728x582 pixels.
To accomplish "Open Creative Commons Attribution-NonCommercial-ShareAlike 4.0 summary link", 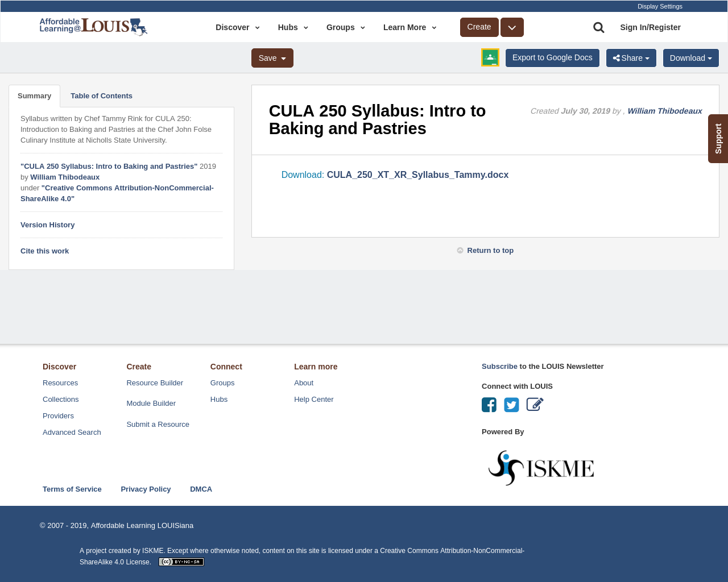I will pyautogui.click(x=117, y=193).
